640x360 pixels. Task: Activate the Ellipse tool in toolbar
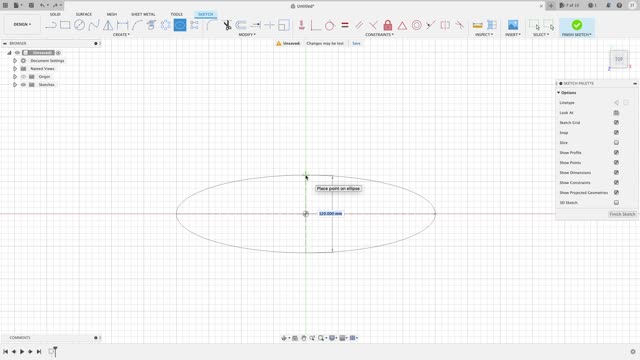pos(180,25)
